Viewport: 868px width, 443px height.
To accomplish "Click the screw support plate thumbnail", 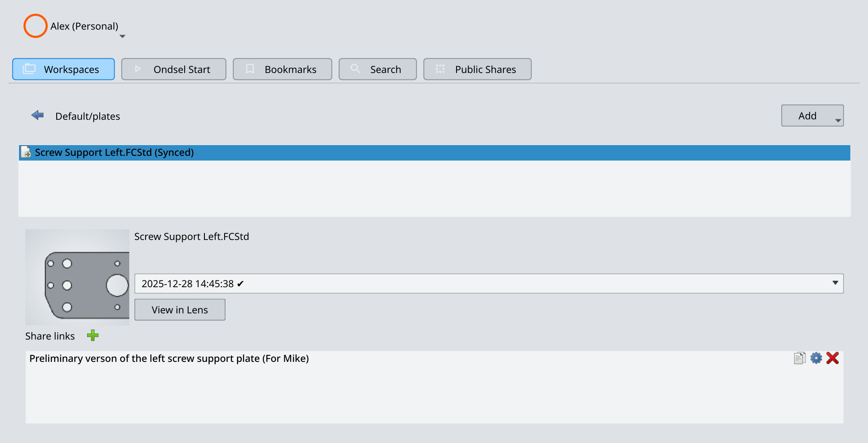I will click(77, 277).
